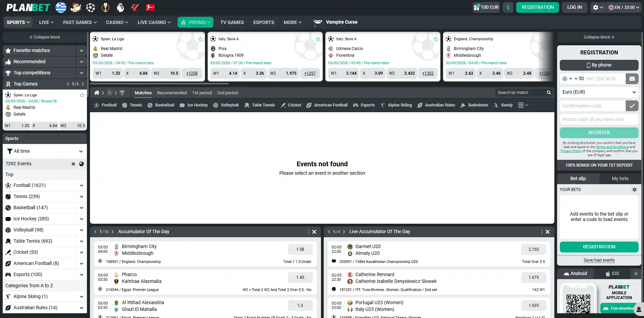
Task: Open the CASINO menu
Action: click(x=117, y=22)
